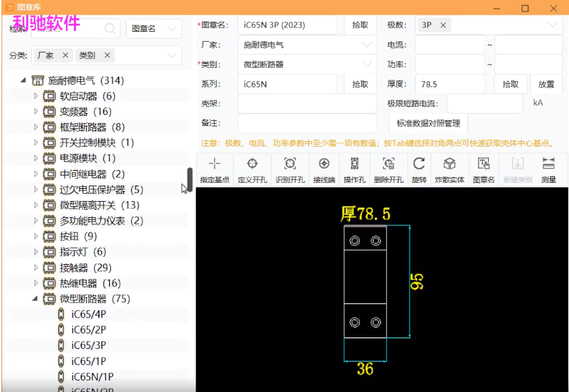Open the 测量 measuring tool
Viewport: 569px width, 392px height.
tap(548, 169)
